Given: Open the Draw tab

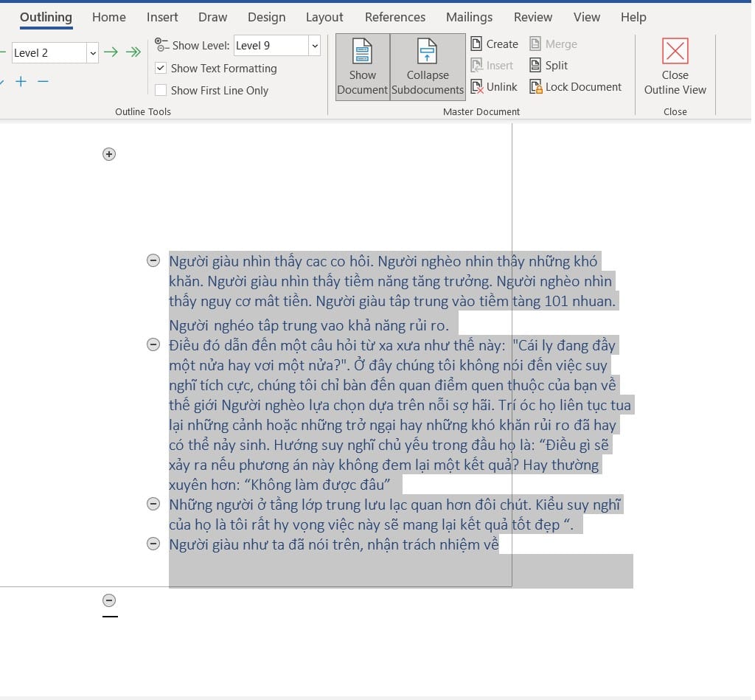Looking at the screenshot, I should click(212, 18).
